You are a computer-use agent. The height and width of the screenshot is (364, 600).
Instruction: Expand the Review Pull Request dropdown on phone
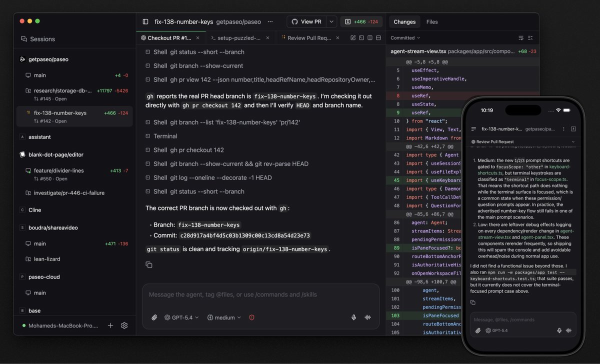coord(523,142)
